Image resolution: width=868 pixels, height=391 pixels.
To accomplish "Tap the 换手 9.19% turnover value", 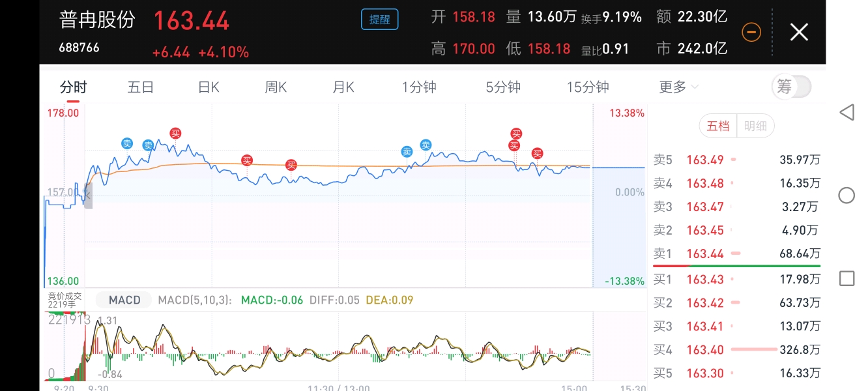I will (612, 18).
